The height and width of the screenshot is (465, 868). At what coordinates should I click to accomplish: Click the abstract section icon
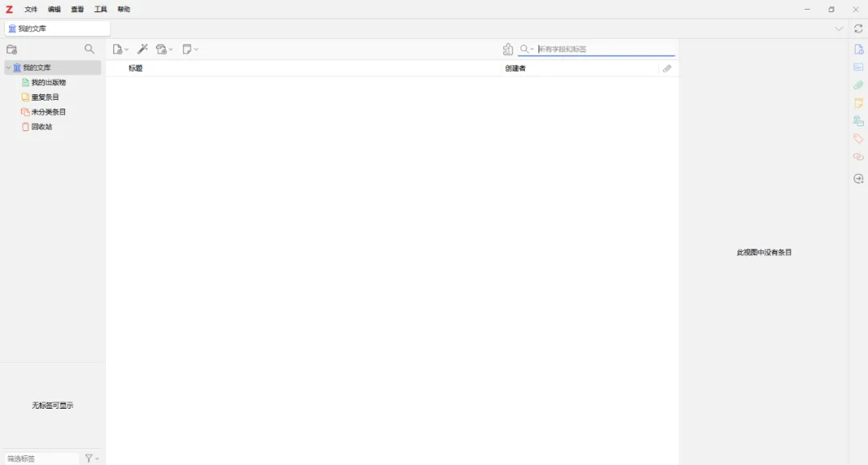(858, 67)
